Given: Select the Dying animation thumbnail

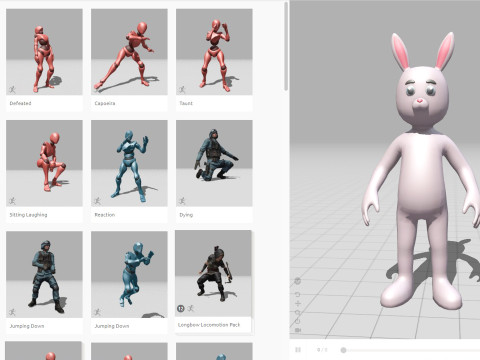Looking at the screenshot, I should click(x=214, y=163).
